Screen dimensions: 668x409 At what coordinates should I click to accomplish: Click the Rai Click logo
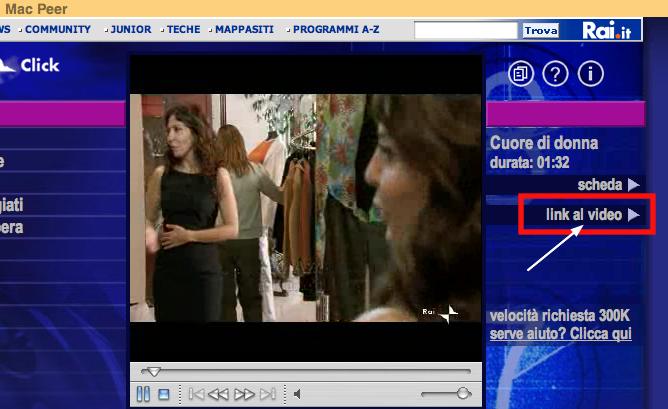(29, 65)
